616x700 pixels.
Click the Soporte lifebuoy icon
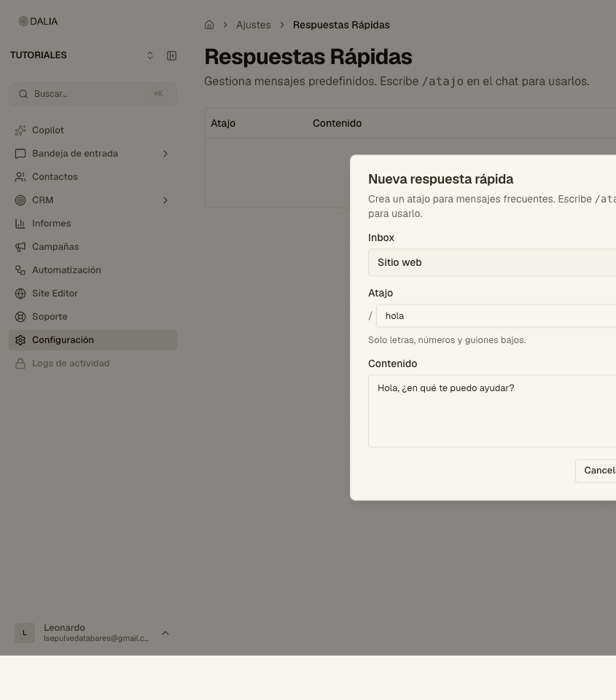(x=20, y=317)
